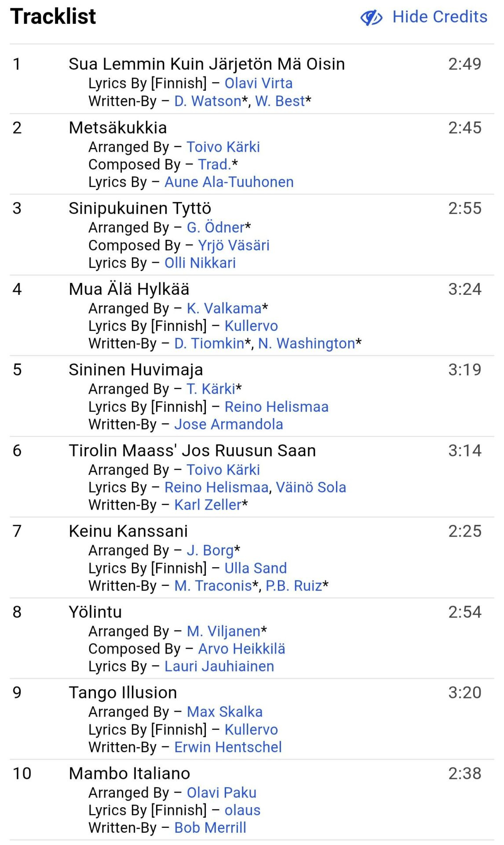Open Olavi Virta artist link
Viewport: 504px width, 845px height.
click(259, 83)
